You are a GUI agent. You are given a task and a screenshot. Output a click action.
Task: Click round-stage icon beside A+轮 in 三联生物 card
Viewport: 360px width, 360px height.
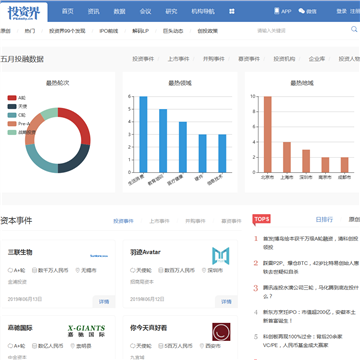click(10, 270)
